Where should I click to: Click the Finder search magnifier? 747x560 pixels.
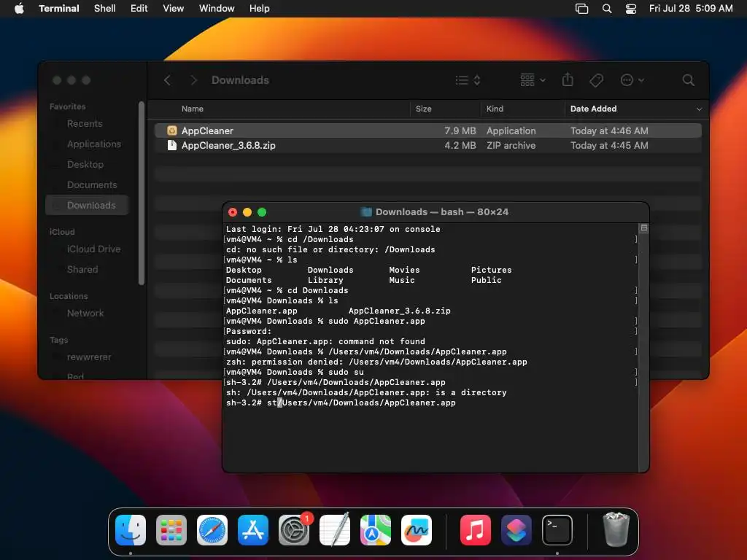(688, 80)
